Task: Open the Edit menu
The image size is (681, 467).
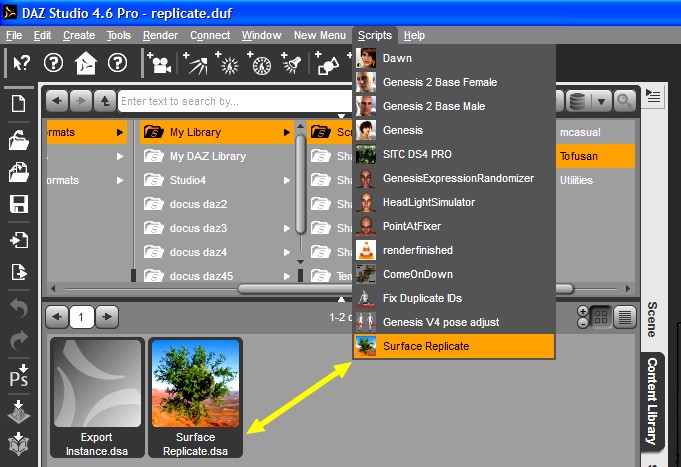Action: (42, 35)
